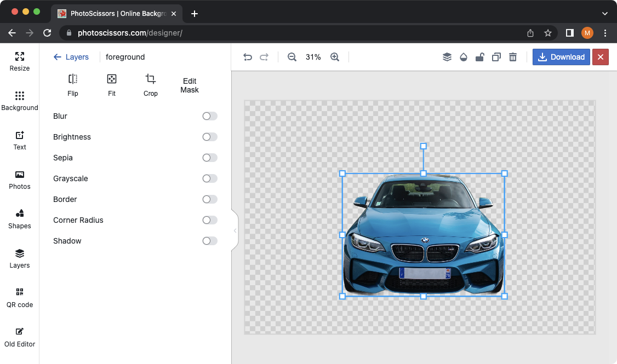Click the Edit Mask button
Image resolution: width=617 pixels, height=364 pixels.
(x=190, y=85)
